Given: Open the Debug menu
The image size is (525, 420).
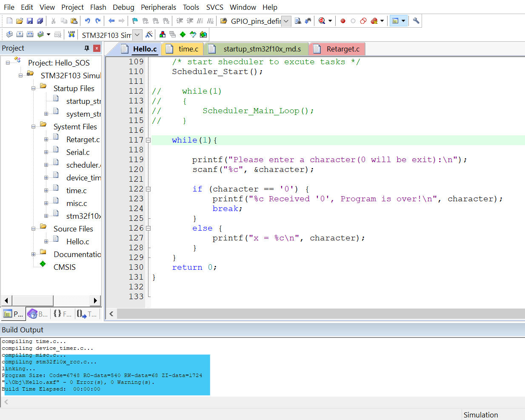Looking at the screenshot, I should 123,7.
